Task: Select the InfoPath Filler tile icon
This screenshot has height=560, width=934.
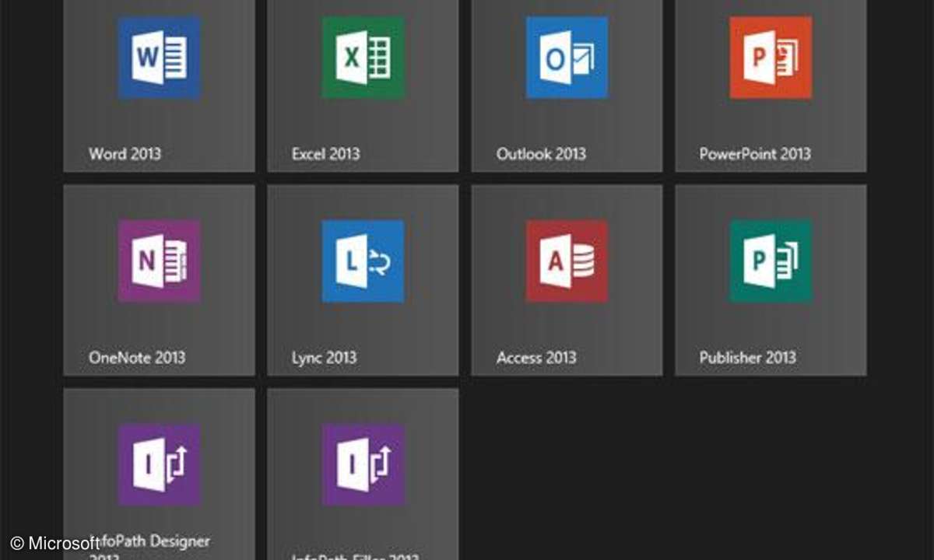Action: (x=363, y=464)
